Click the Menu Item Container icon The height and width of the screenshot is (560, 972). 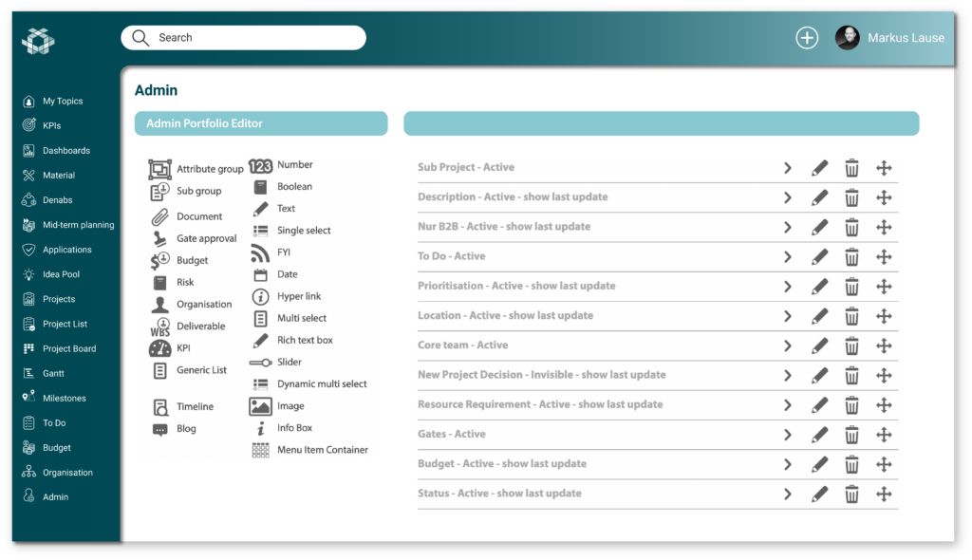[260, 450]
